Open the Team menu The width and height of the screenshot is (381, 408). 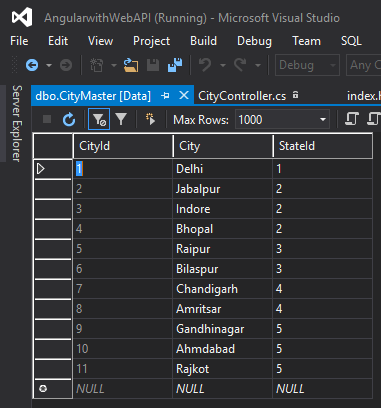(306, 41)
